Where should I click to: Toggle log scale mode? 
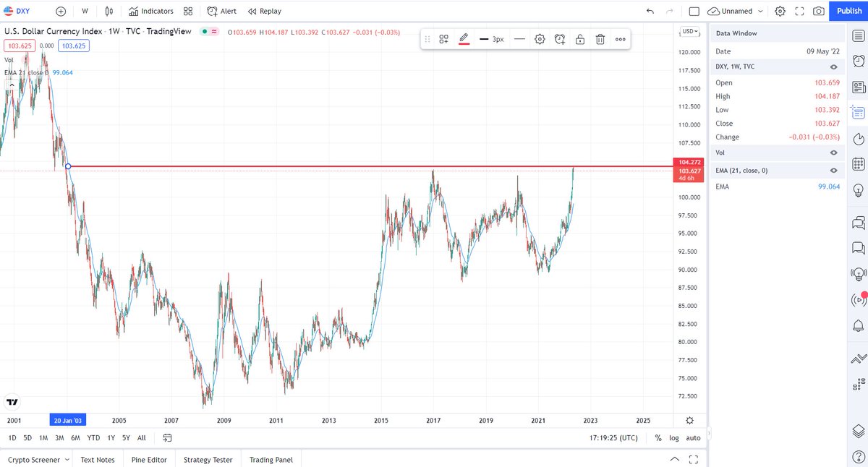pos(674,437)
